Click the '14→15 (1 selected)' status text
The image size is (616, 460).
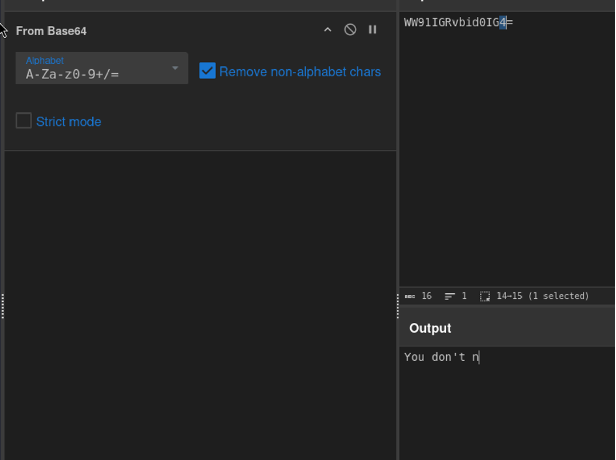click(543, 296)
